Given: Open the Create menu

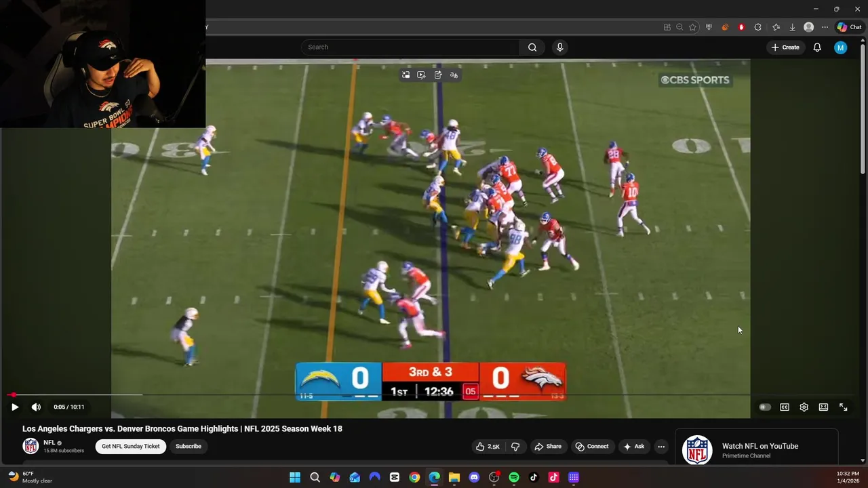Looking at the screenshot, I should coord(785,47).
